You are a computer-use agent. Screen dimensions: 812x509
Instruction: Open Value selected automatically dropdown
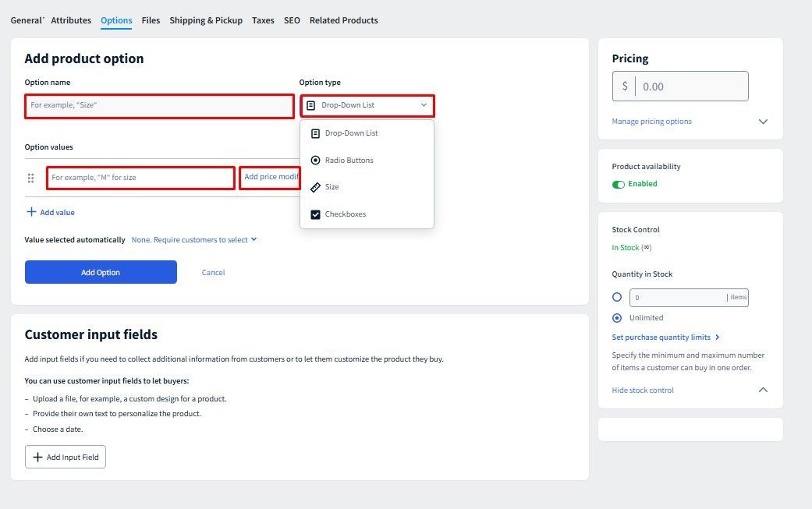click(x=194, y=240)
